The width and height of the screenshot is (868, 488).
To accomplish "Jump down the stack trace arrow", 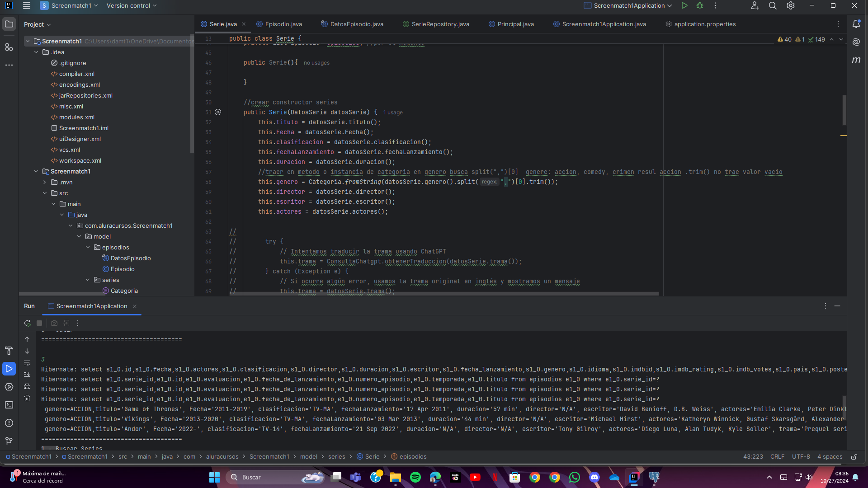I will tap(27, 351).
